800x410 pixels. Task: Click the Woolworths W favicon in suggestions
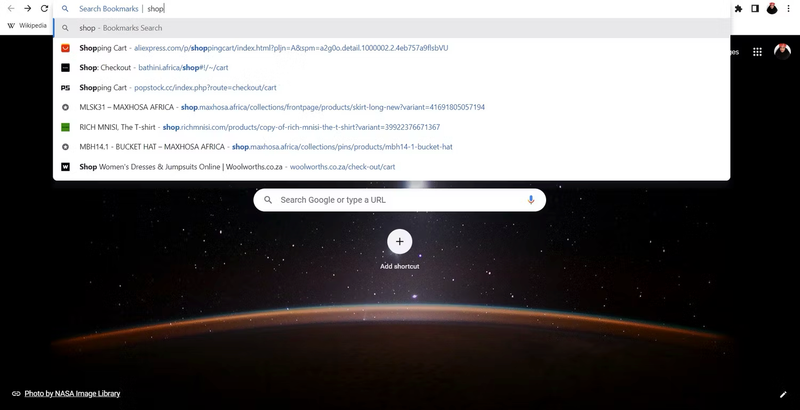[65, 167]
